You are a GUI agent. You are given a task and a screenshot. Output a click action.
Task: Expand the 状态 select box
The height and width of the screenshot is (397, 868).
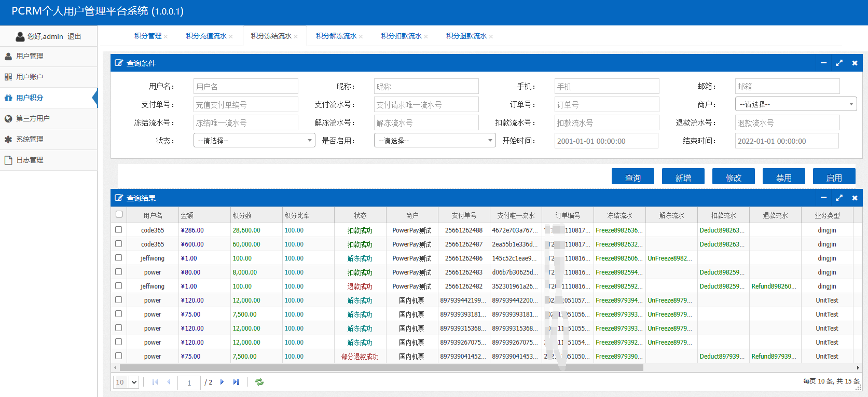click(254, 141)
